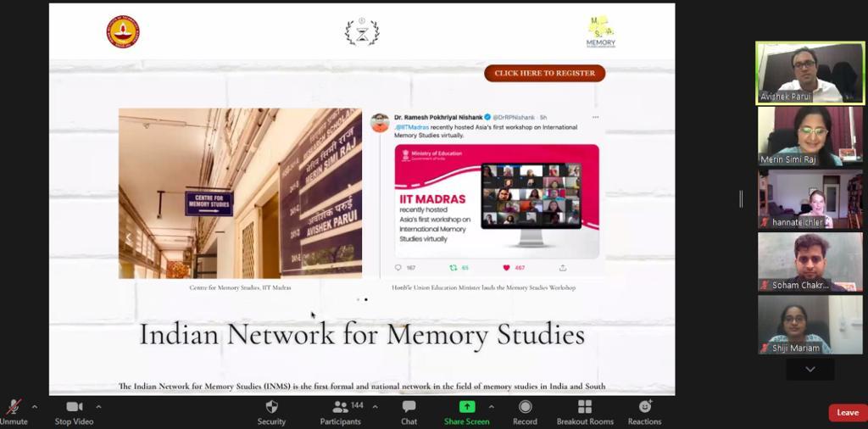Click the green Share Screen icon
This screenshot has width=868, height=429.
pos(466,407)
